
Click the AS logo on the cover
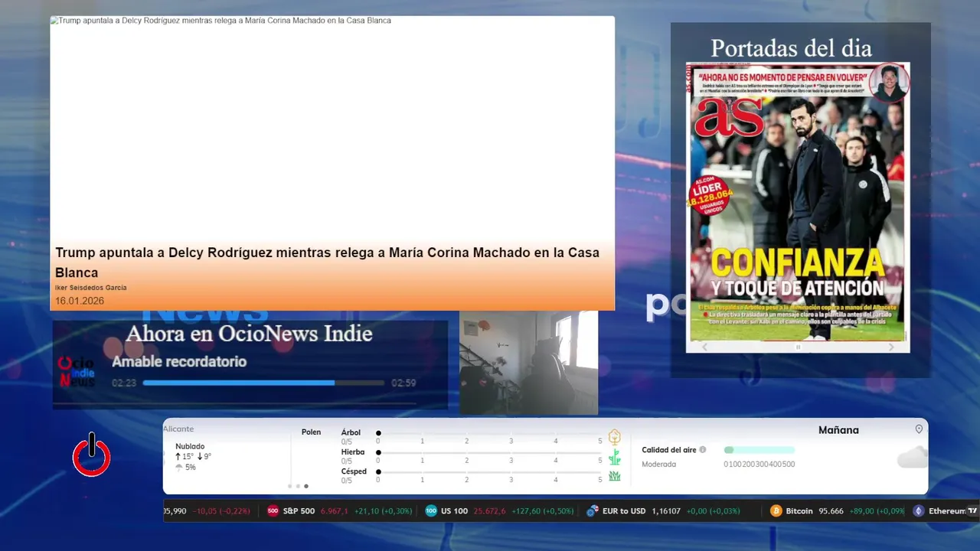tap(729, 117)
